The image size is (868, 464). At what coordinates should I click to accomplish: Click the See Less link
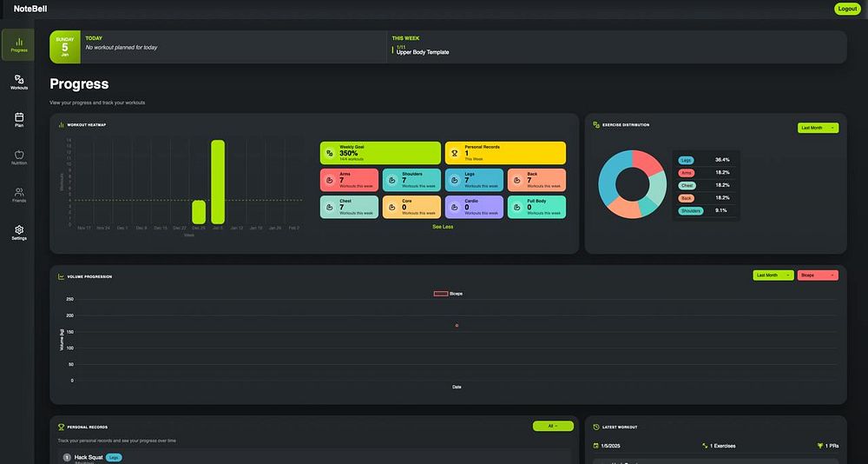point(443,227)
